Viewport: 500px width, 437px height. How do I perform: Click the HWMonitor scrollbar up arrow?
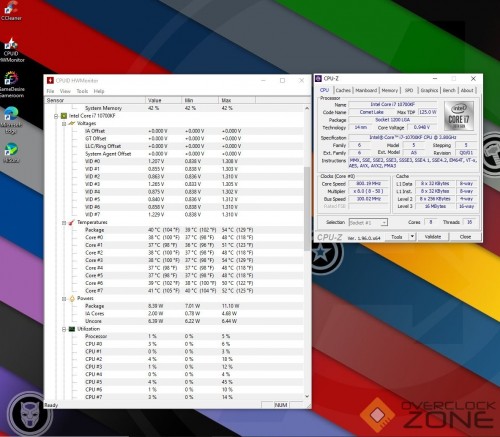pos(307,108)
